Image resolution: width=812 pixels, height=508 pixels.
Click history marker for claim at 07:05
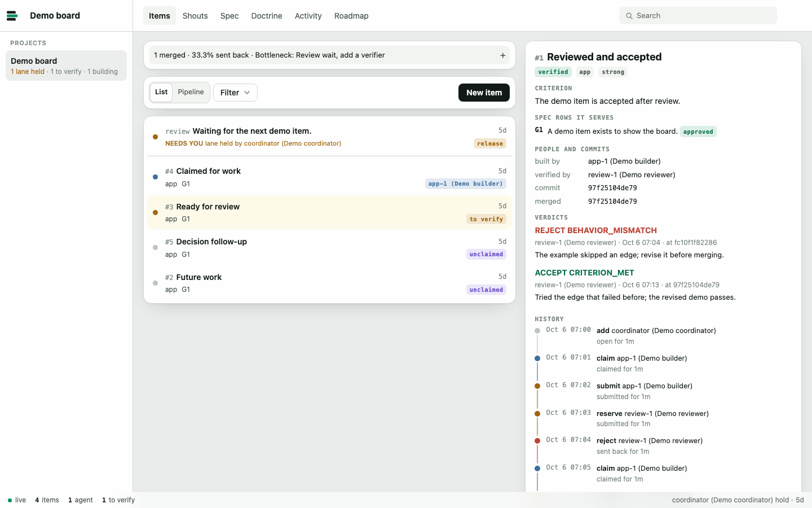coord(537,468)
